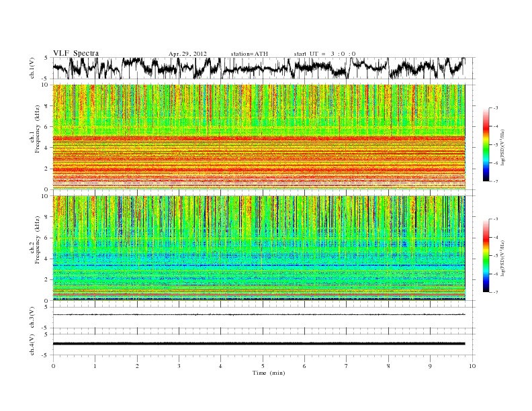Click the "6" kHz tick on ch.1 frequency axis
This screenshot has width=532, height=411.
(46, 127)
